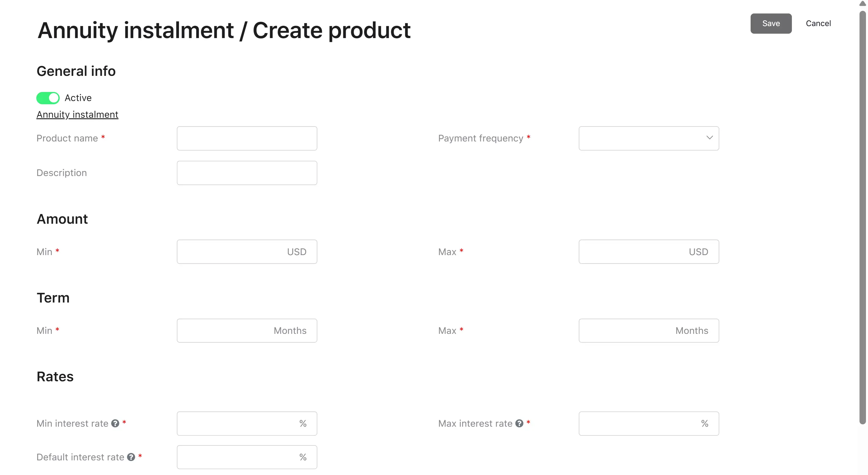Select the Amount Min USD field

coord(247,252)
